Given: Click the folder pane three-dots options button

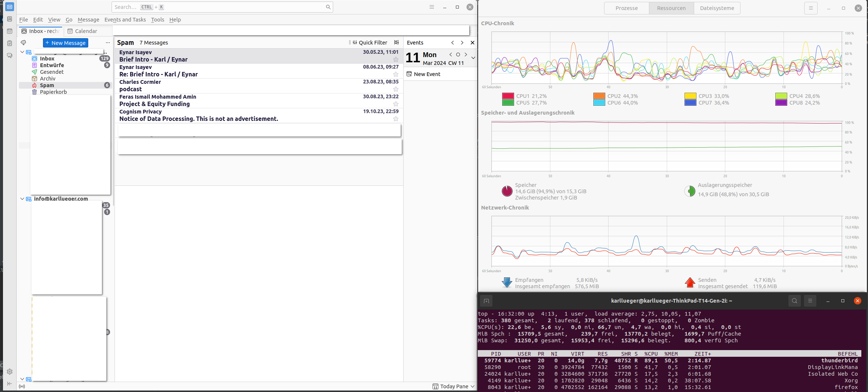Looking at the screenshot, I should (x=107, y=43).
